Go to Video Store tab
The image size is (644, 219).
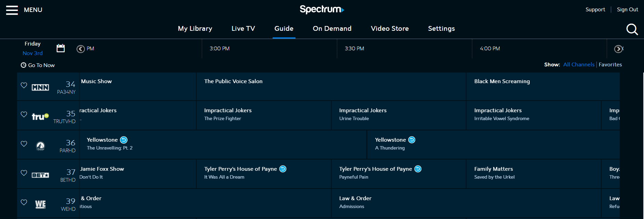[390, 29]
